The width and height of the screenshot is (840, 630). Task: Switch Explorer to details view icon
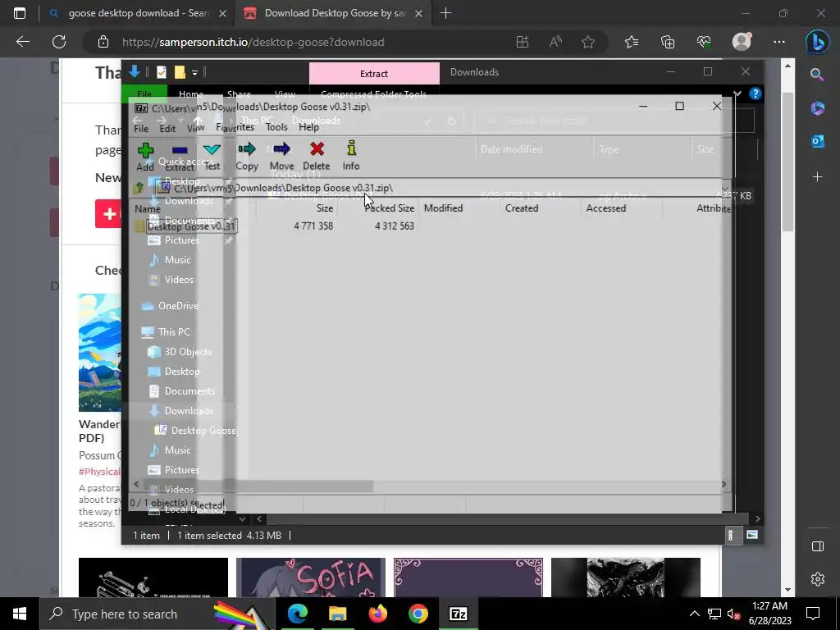(731, 535)
